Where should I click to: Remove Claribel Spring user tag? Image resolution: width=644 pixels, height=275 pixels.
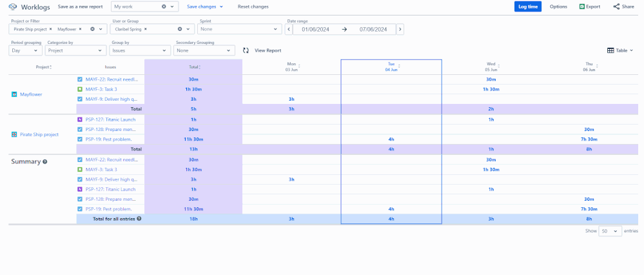click(146, 29)
